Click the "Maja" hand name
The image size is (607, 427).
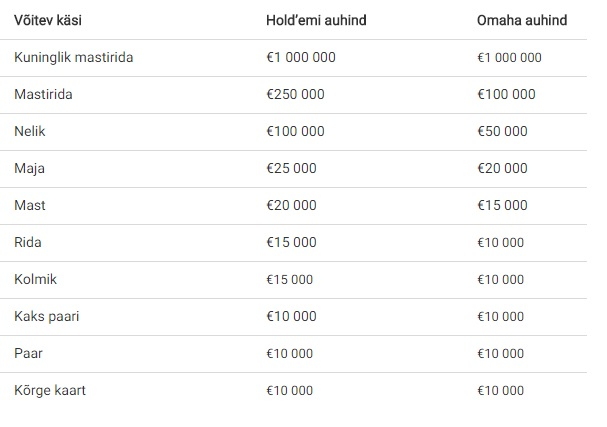tap(29, 169)
